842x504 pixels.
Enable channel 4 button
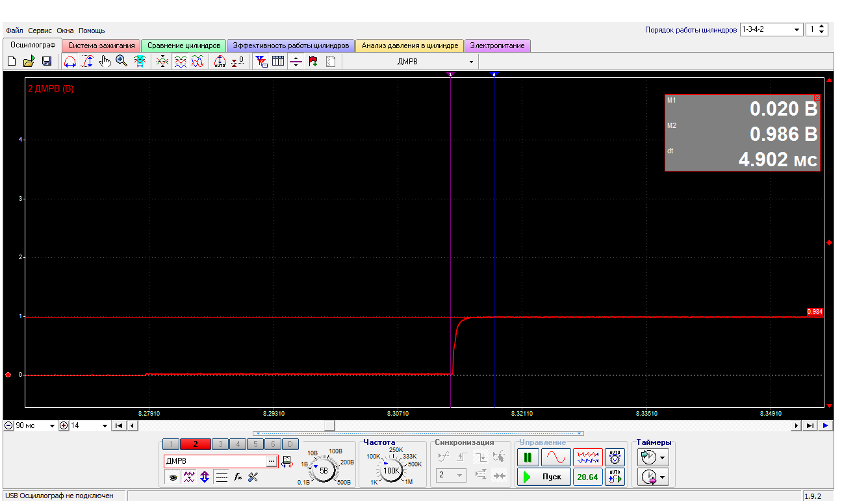[237, 444]
